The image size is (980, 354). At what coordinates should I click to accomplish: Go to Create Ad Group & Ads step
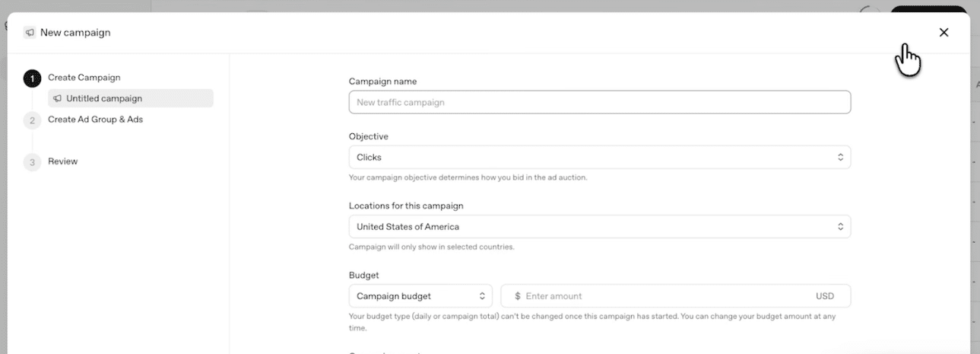[96, 120]
